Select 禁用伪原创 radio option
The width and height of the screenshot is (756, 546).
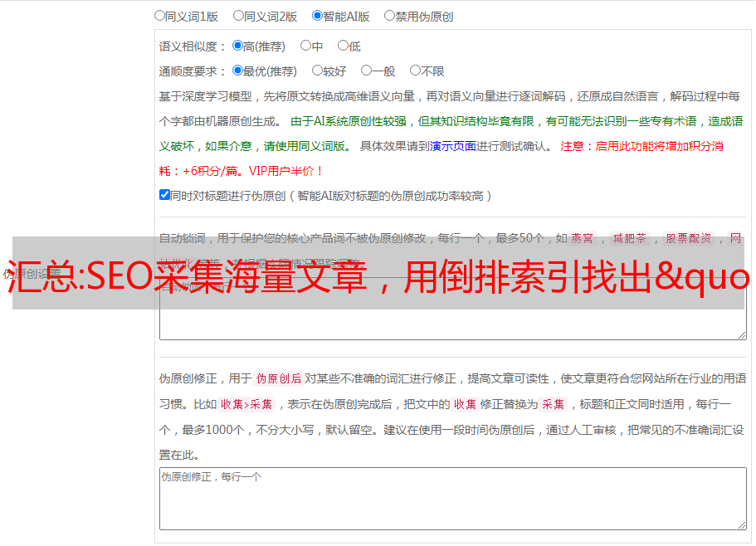coord(389,16)
